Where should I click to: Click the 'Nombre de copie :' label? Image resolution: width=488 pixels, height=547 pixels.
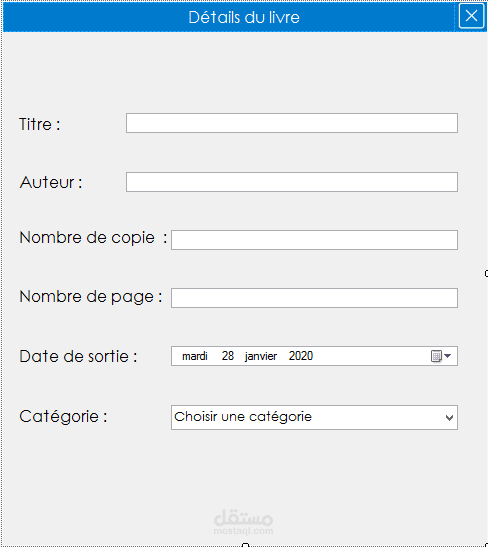click(x=93, y=238)
